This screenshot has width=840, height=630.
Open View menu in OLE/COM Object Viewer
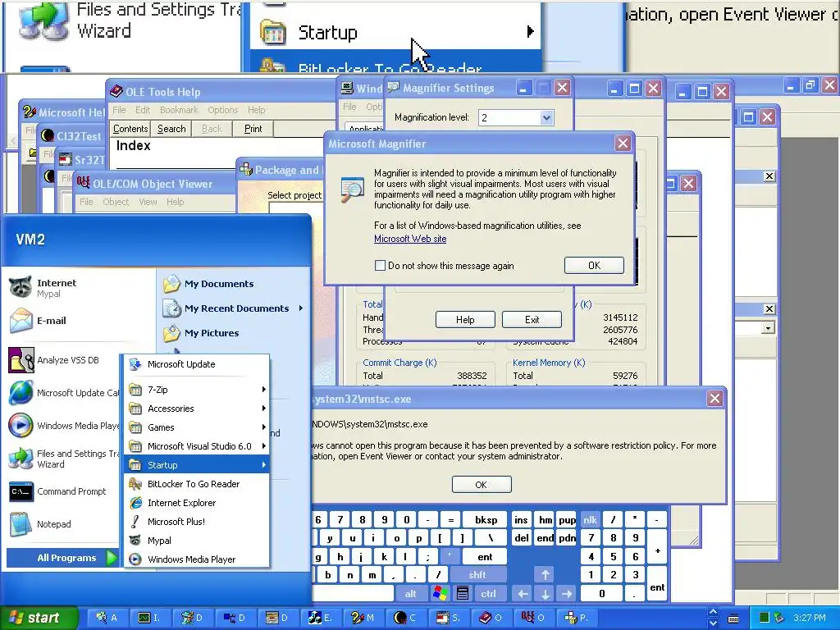(148, 202)
